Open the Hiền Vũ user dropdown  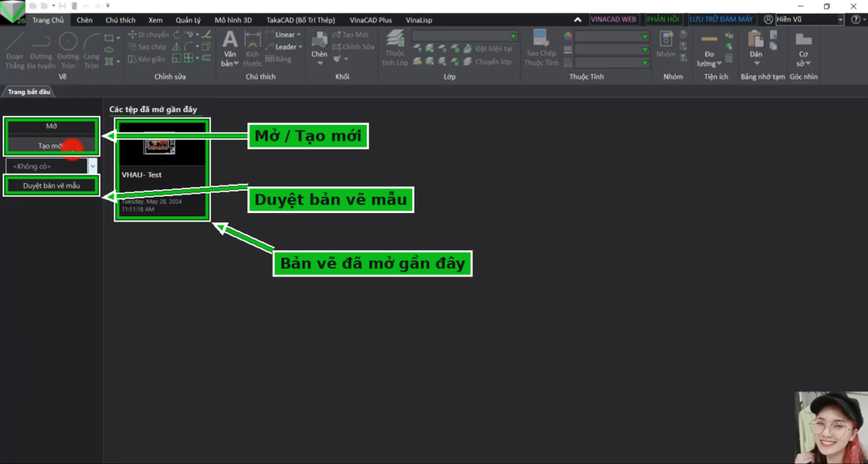pos(840,20)
